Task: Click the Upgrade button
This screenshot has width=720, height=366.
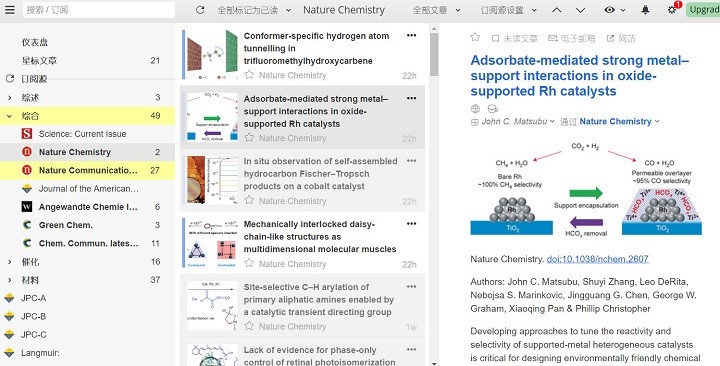Action: pos(703,10)
